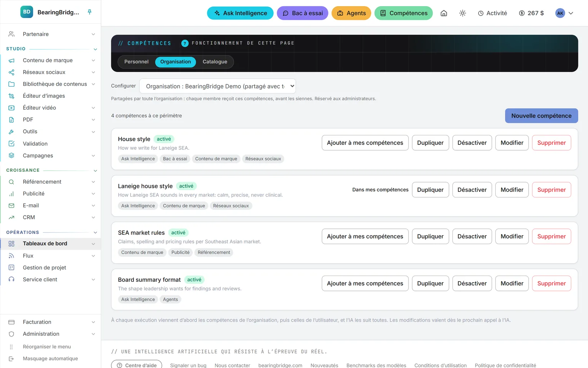Viewport: 588px width, 368px height.
Task: Add SEA market rules to my skills
Action: (365, 237)
